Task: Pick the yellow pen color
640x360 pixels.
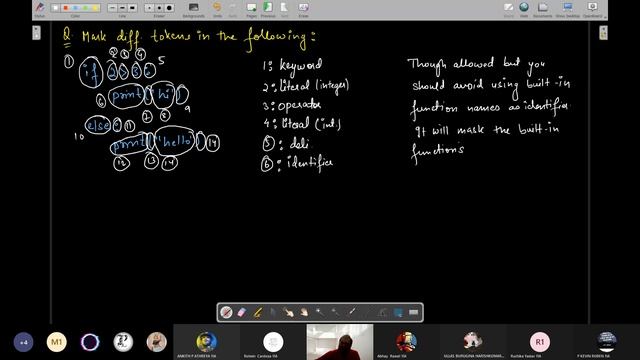Action: [95, 8]
